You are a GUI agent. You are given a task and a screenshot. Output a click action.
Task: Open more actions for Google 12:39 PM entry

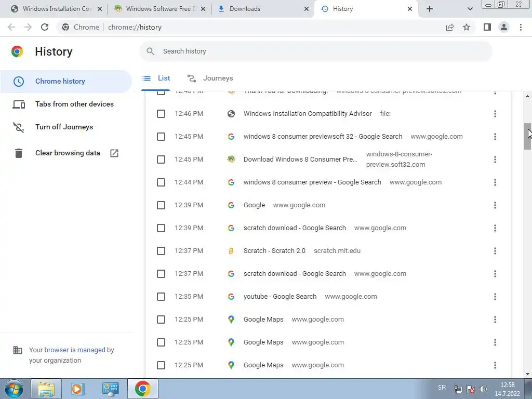[x=495, y=205]
